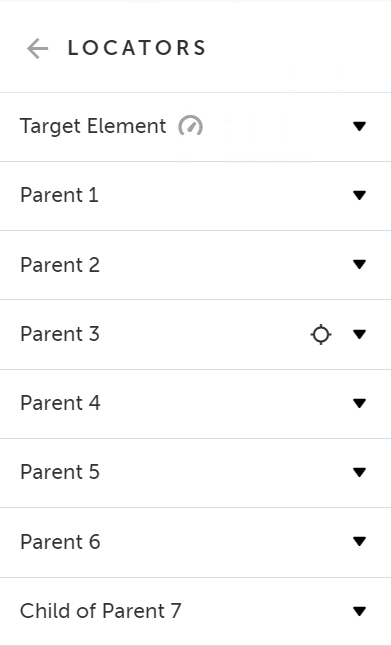Select the Parent 2 row label
This screenshot has width=391, height=646.
click(x=60, y=264)
